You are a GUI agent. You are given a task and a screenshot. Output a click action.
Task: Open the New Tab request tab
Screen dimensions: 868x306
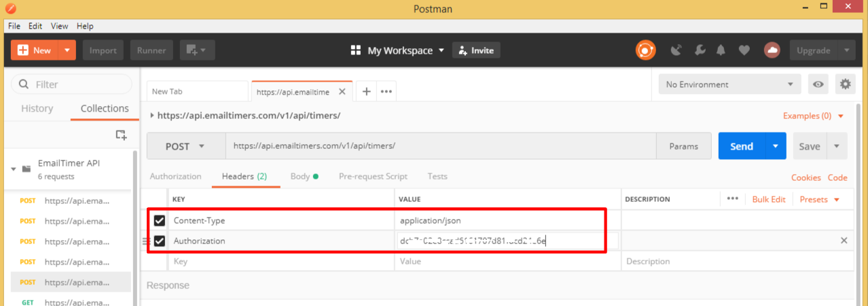(x=198, y=91)
